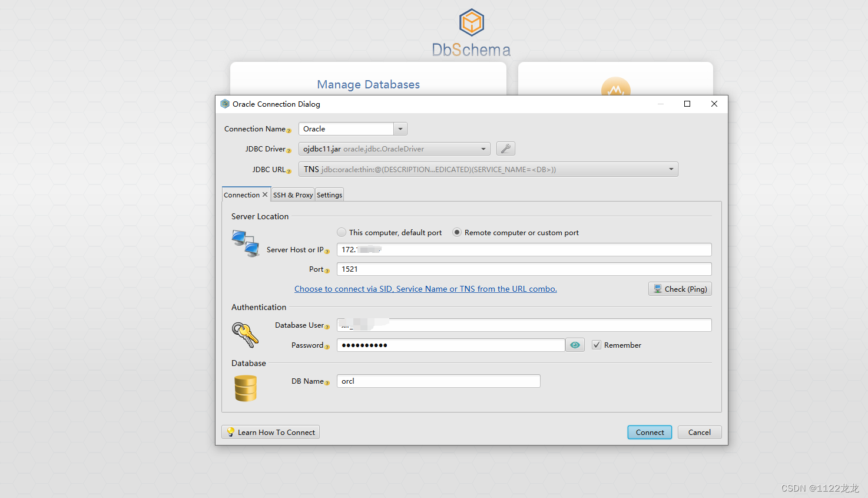Viewport: 868px width, 498px height.
Task: Click into the Password field
Action: 451,345
